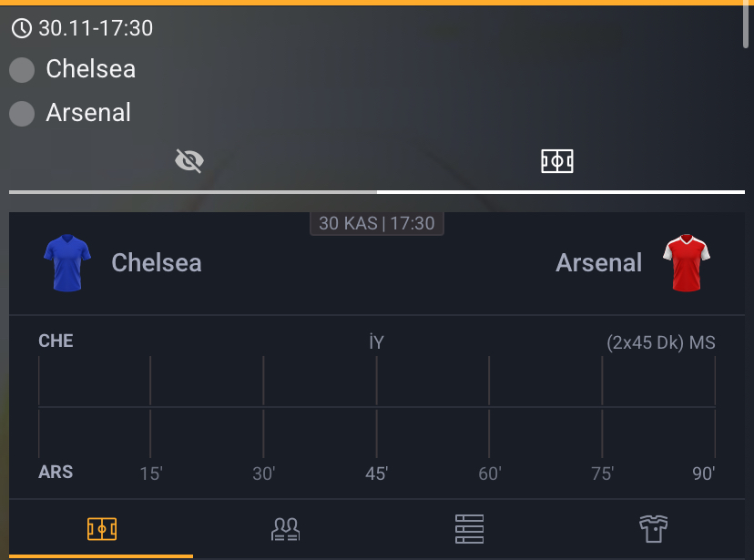The height and width of the screenshot is (560, 754).
Task: Open the head-to-head players icon
Action: 285,528
